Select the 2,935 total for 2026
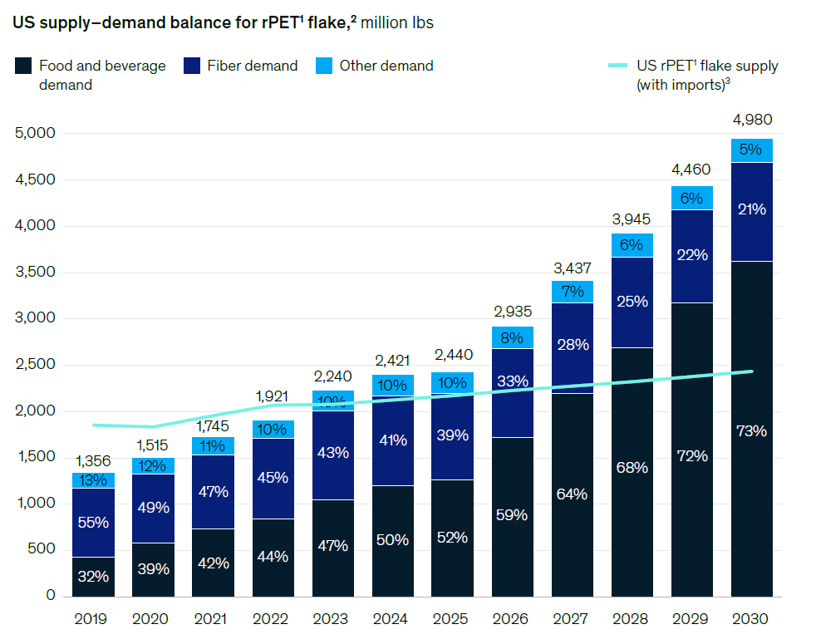Image resolution: width=816 pixels, height=644 pixels. [x=513, y=312]
